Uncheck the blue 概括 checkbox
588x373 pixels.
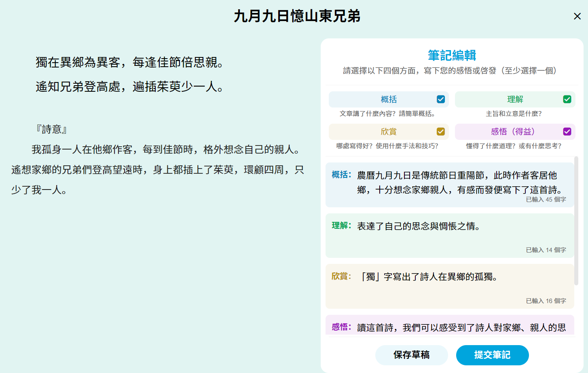tap(441, 99)
